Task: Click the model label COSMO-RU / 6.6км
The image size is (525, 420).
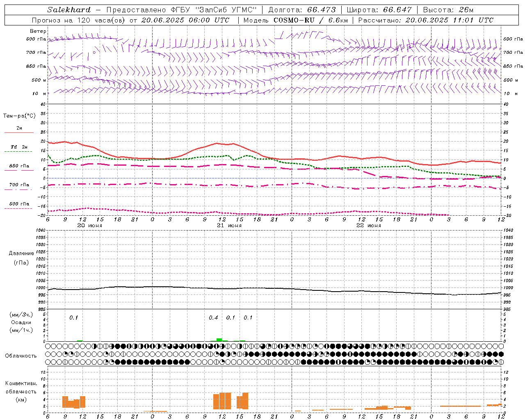Action: click(x=310, y=20)
